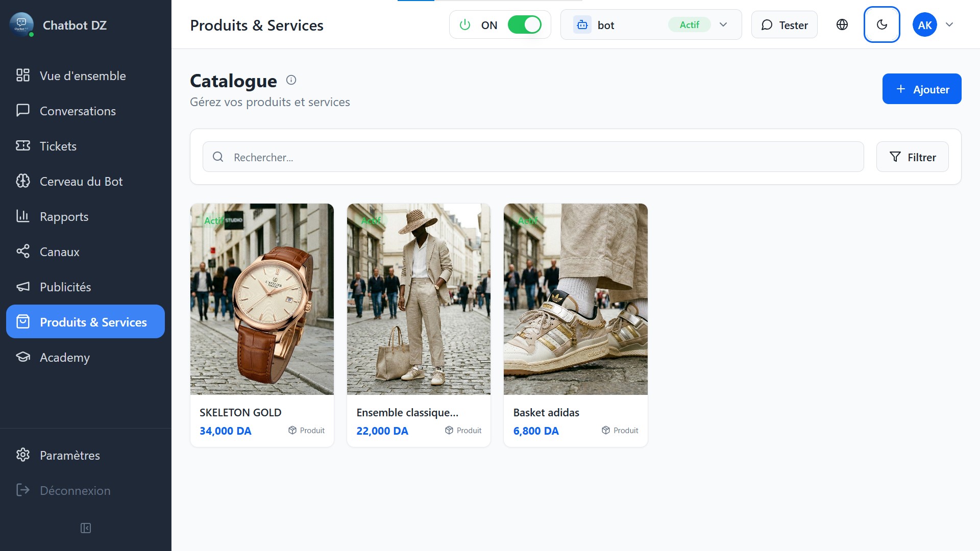Open the Filtrer options

click(912, 157)
